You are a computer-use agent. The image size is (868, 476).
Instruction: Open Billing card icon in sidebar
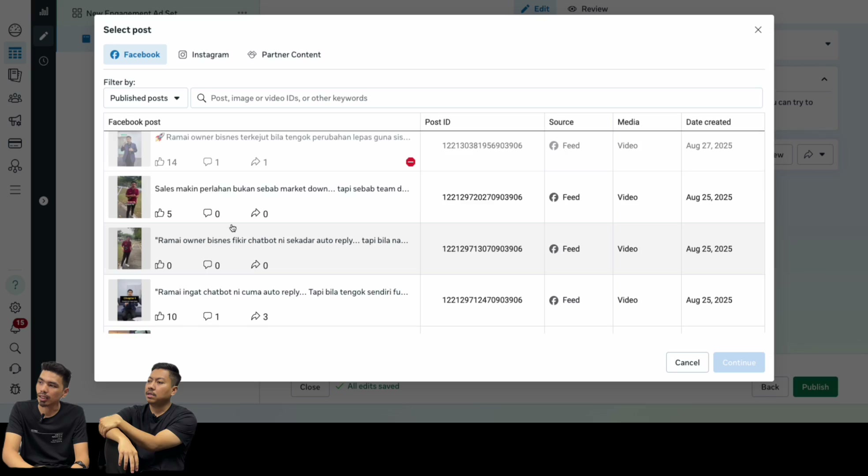click(15, 143)
